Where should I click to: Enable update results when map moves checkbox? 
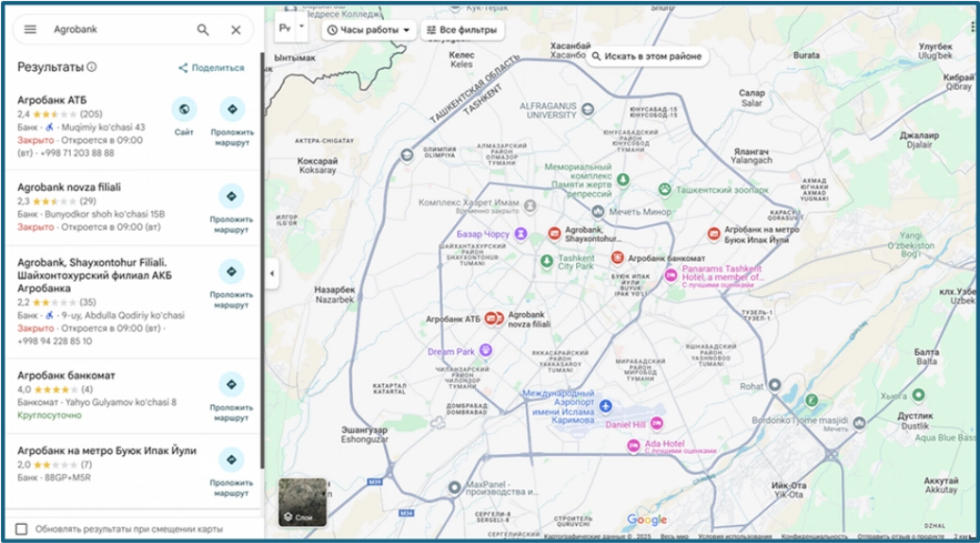click(21, 529)
